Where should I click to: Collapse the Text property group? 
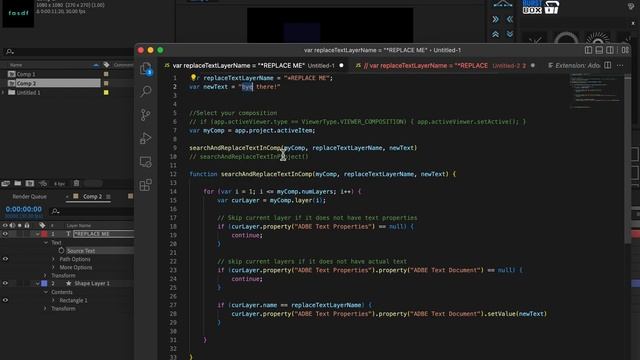pyautogui.click(x=46, y=242)
